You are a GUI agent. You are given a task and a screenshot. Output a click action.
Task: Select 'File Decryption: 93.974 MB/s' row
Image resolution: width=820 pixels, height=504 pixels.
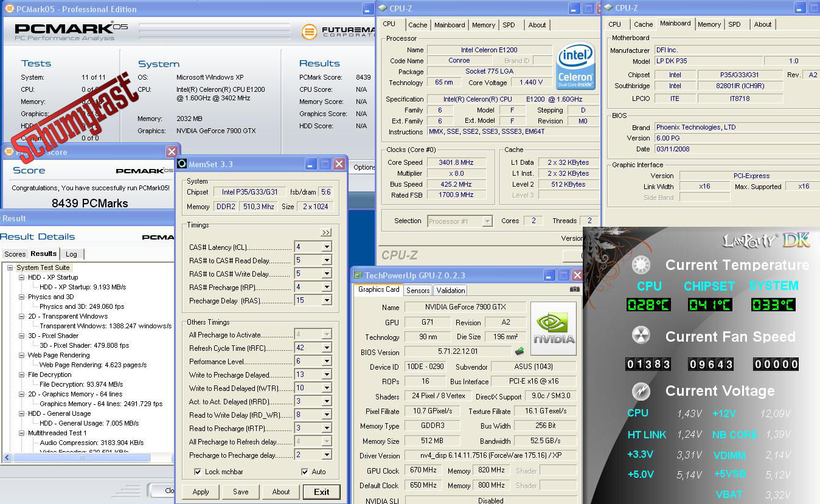pos(82,384)
